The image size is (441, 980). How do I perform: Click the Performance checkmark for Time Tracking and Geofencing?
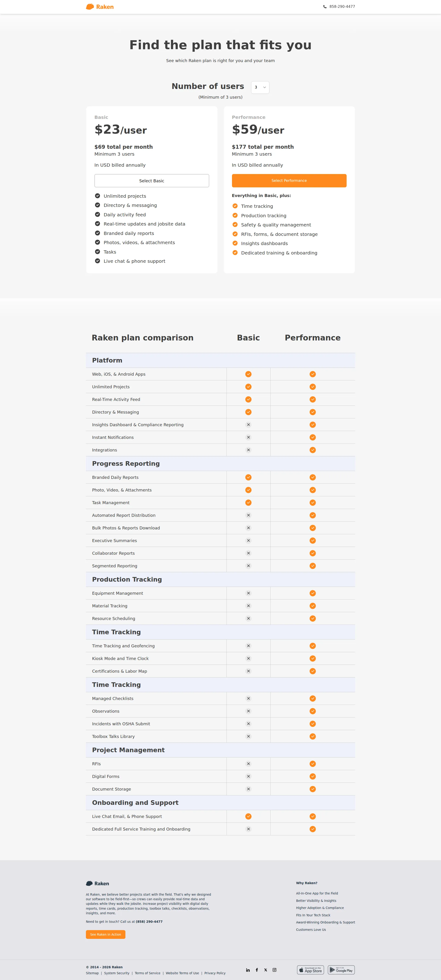click(x=312, y=646)
